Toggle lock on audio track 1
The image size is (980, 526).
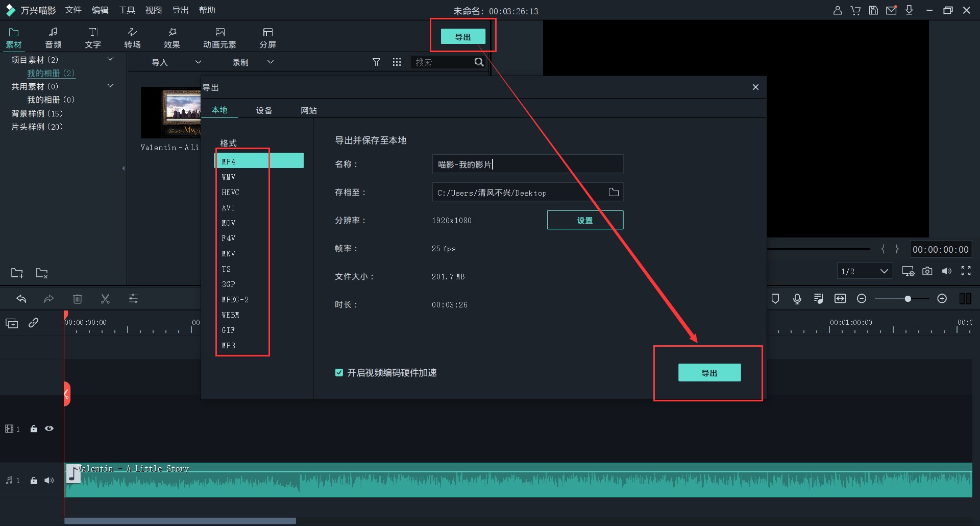click(34, 481)
